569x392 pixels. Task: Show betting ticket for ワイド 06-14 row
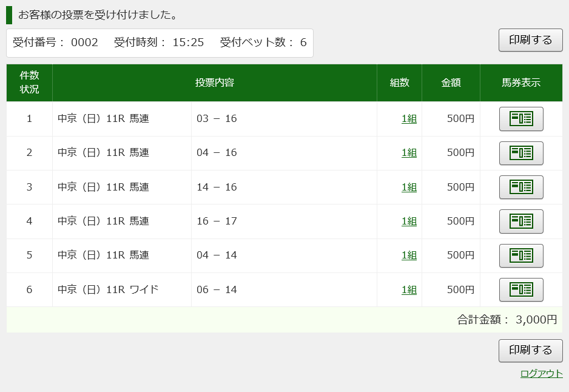[521, 289]
